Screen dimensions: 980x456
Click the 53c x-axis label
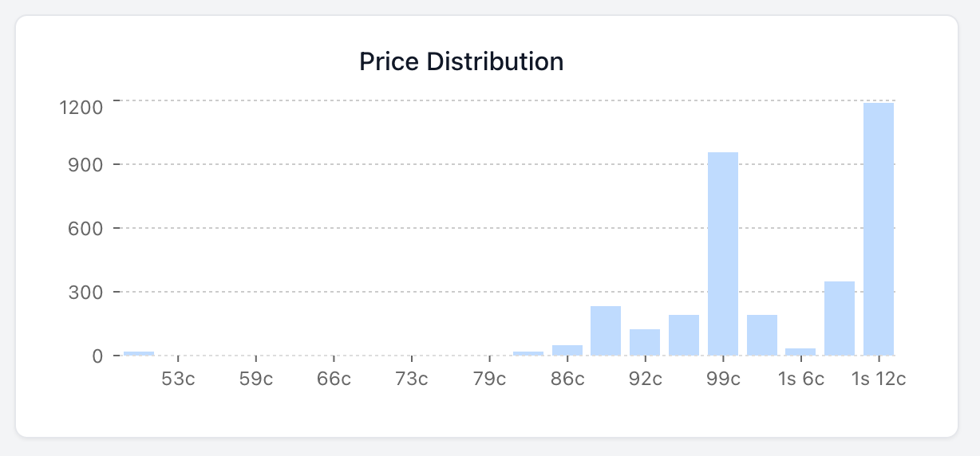click(x=178, y=379)
